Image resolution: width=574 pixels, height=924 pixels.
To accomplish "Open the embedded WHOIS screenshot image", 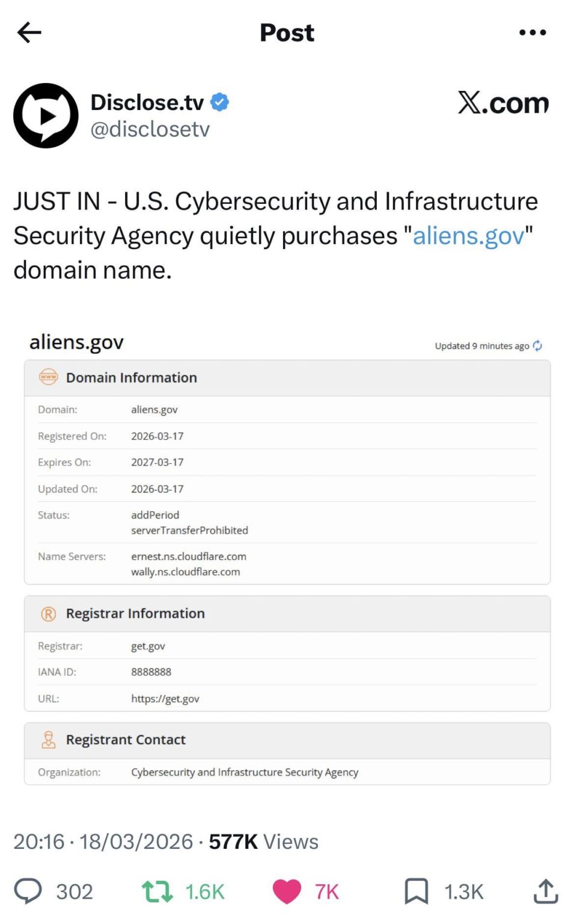I will click(x=287, y=559).
